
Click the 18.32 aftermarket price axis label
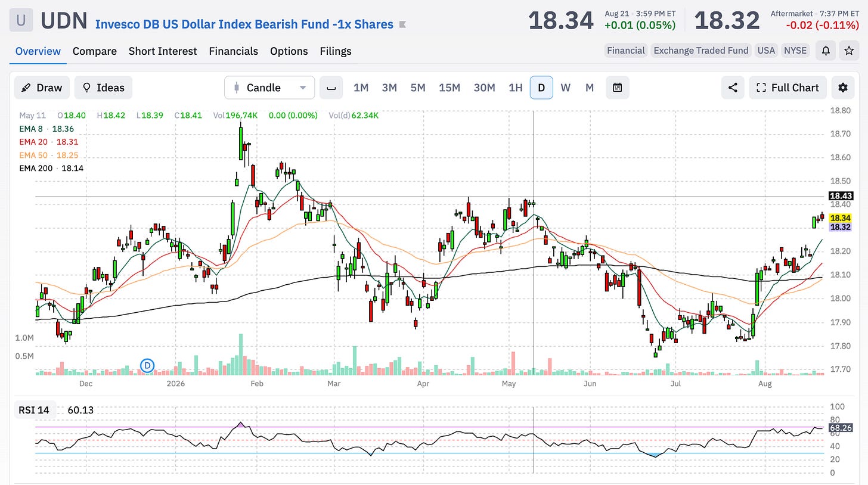[x=841, y=227]
